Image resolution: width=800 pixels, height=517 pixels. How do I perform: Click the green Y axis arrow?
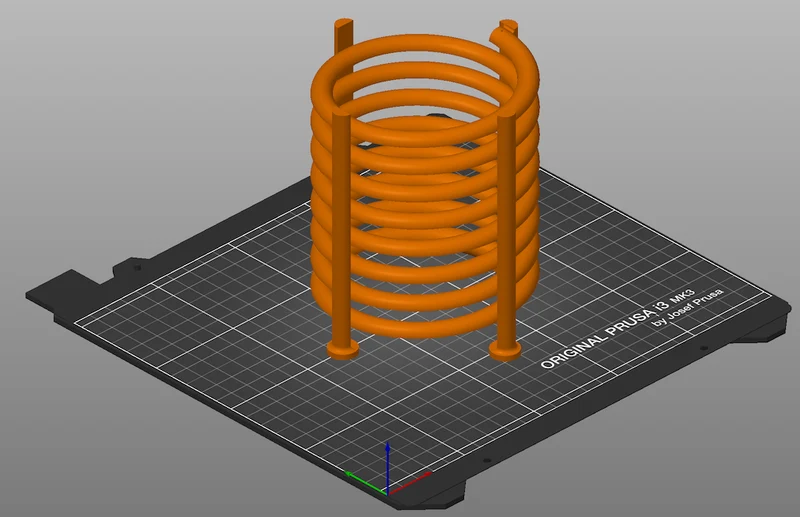365,483
